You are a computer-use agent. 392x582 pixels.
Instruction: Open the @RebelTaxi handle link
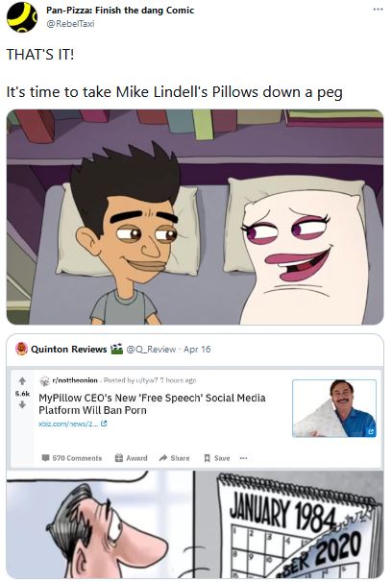[70, 24]
